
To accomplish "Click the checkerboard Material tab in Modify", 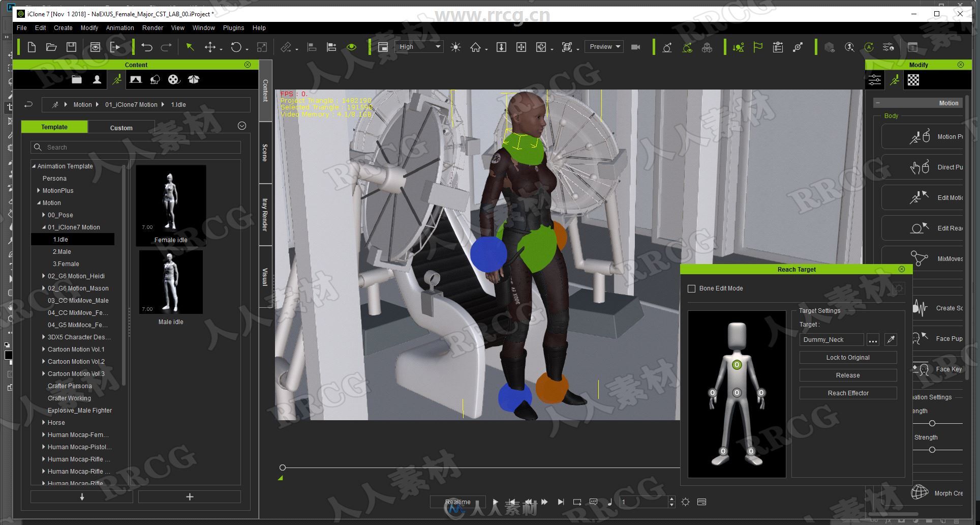I will click(913, 80).
